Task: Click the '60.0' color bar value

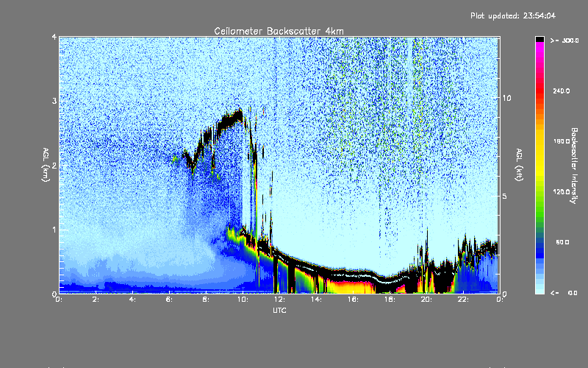Action: (562, 242)
